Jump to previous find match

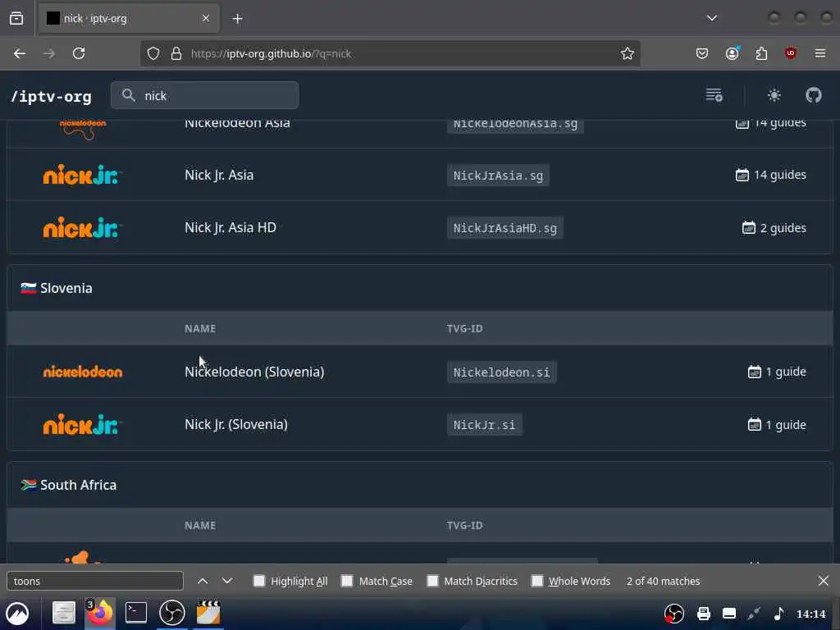tap(203, 581)
